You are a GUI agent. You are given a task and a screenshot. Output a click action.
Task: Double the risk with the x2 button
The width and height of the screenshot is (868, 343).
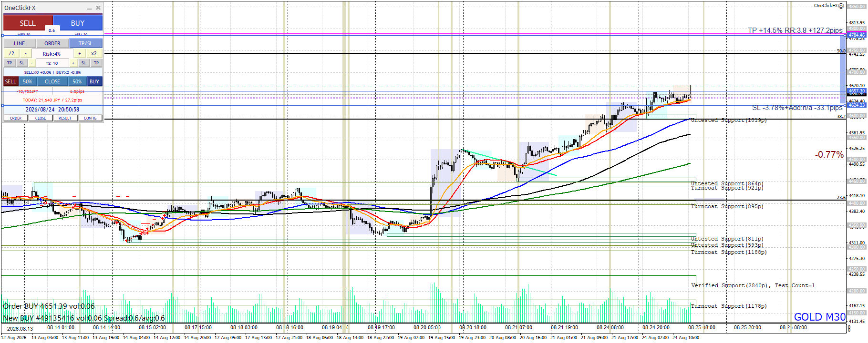click(x=94, y=54)
